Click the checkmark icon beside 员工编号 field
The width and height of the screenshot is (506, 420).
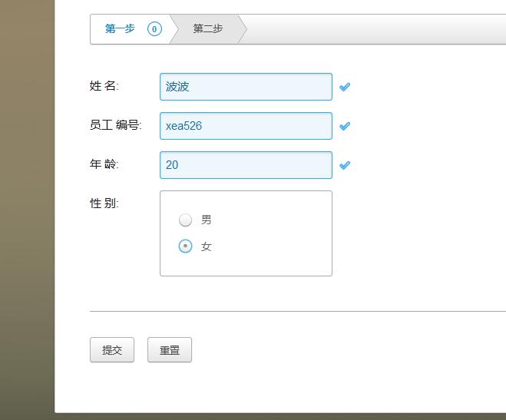345,126
